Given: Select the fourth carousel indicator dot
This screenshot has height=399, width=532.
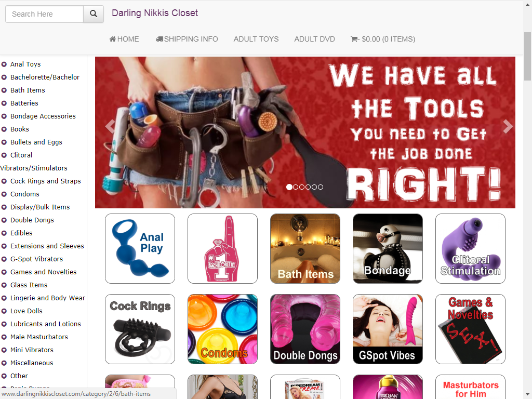Looking at the screenshot, I should click(x=308, y=187).
